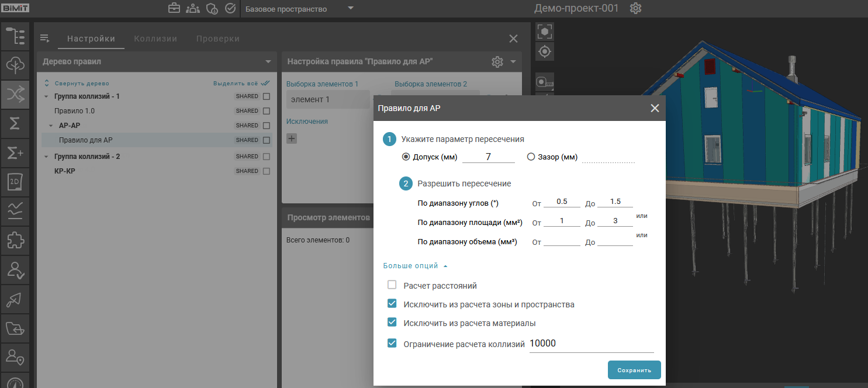868x388 pixels.
Task: Click the sigma summation sidebar icon
Action: [x=15, y=123]
